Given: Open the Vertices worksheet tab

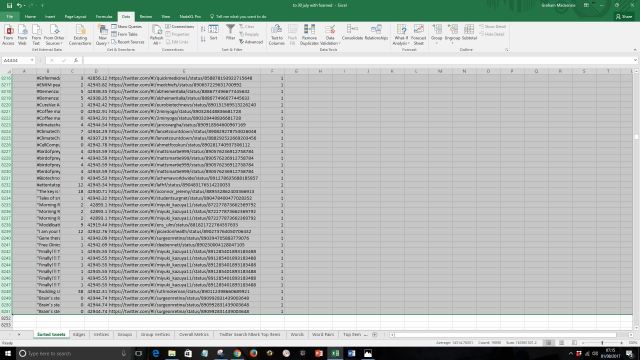Looking at the screenshot, I should pos(101,335).
